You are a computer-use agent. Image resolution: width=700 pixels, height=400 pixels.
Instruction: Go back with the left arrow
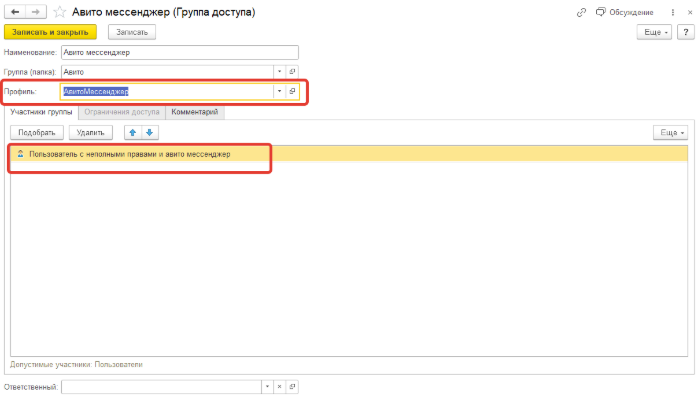pyautogui.click(x=14, y=12)
